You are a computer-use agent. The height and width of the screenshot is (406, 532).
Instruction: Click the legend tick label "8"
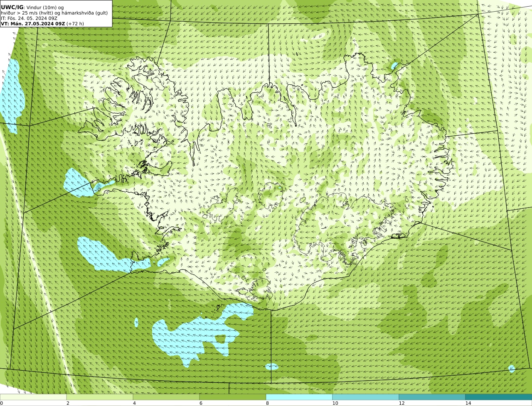pyautogui.click(x=267, y=403)
